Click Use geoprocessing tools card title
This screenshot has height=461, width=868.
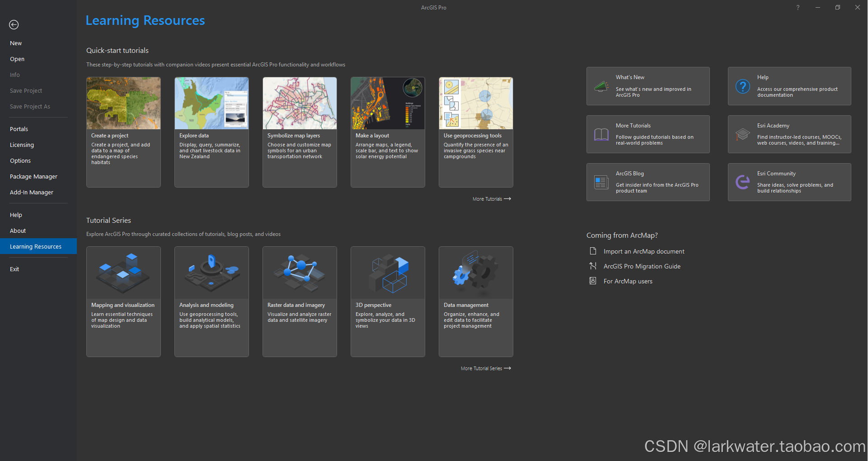pos(473,136)
